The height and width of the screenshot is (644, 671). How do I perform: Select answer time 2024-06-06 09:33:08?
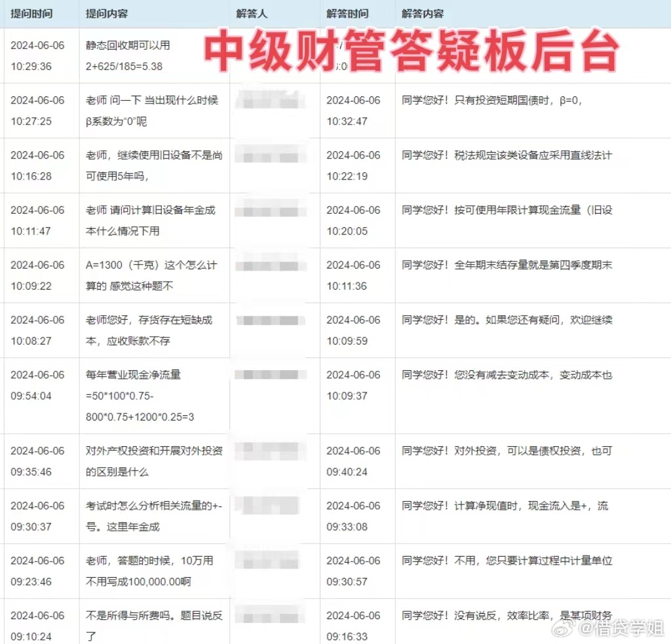(x=353, y=516)
